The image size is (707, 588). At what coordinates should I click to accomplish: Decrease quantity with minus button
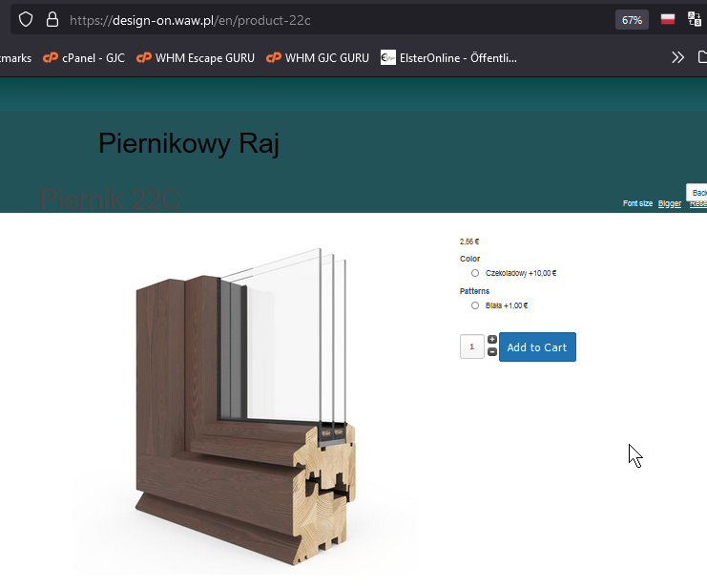click(x=492, y=351)
